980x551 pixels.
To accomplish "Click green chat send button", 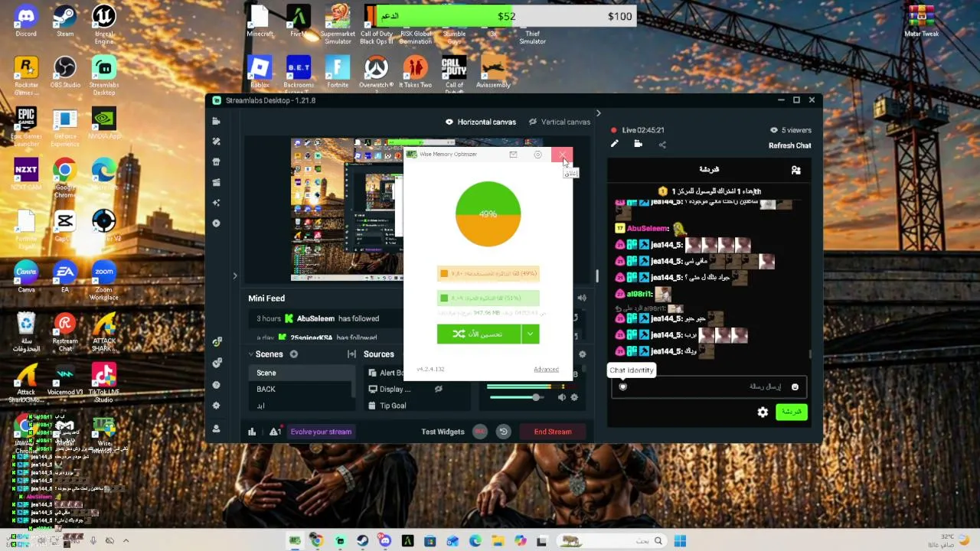I will 792,412.
